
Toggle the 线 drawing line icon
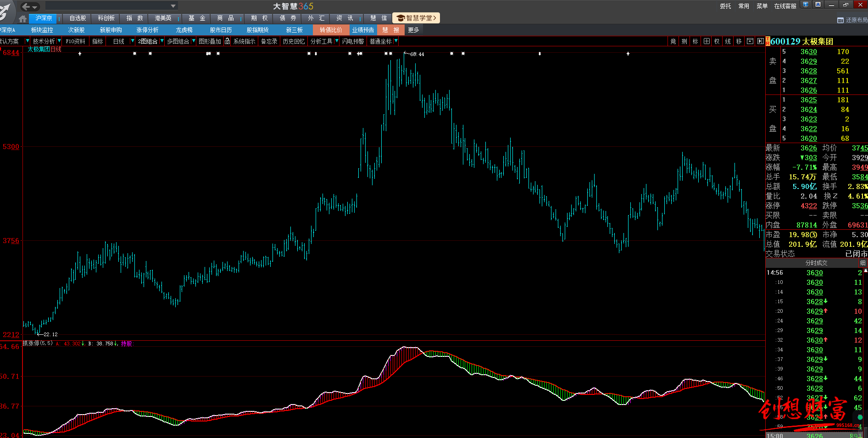tap(728, 41)
